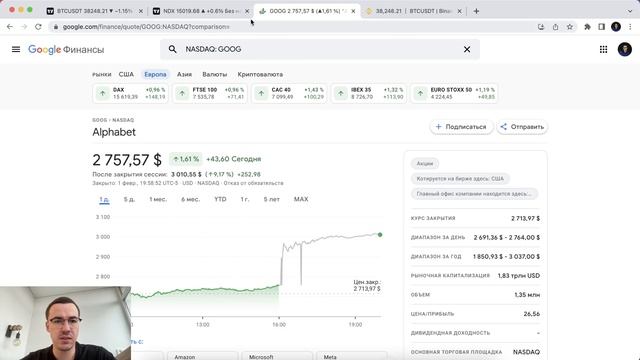
Task: Select the 6 мес. chart range
Action: click(x=190, y=199)
